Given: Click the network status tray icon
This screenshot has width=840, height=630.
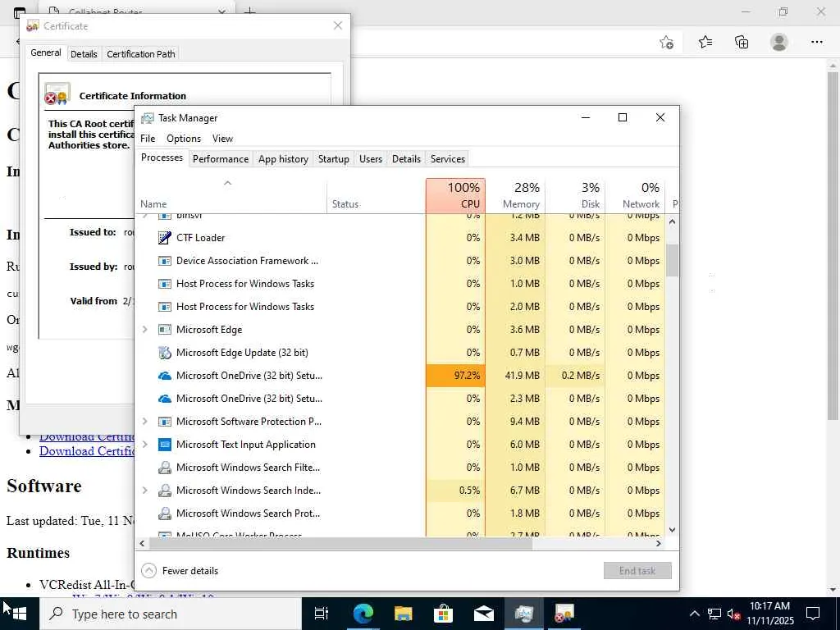Looking at the screenshot, I should pyautogui.click(x=714, y=614).
